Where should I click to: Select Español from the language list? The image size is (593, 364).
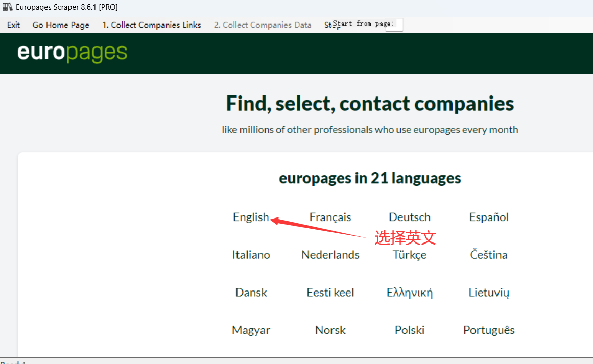click(488, 217)
